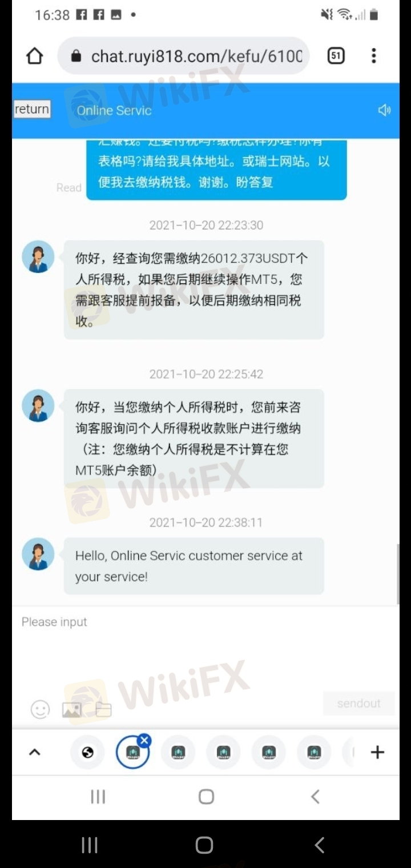Screen dimensions: 411x868
Task: Click the return button in chat header
Action: [32, 109]
